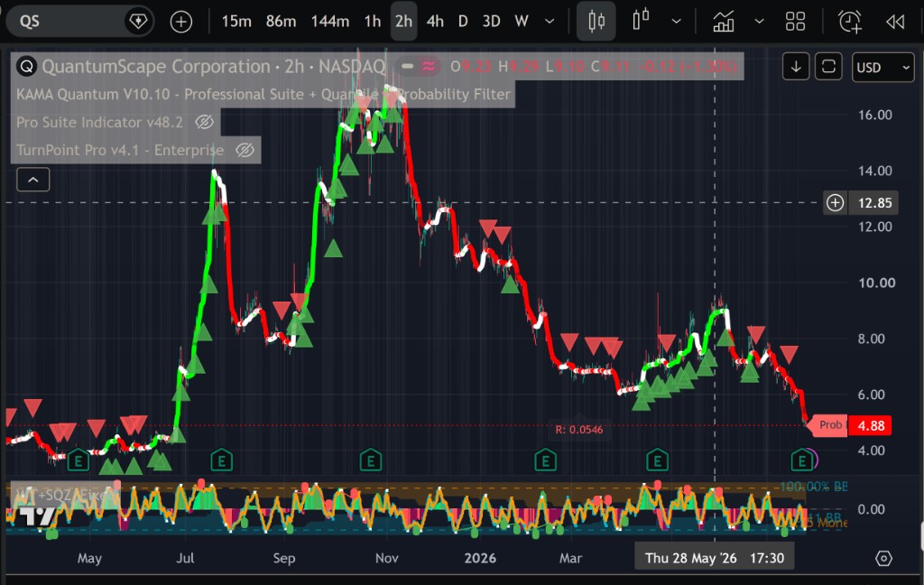Pick the 3D interval

491,22
